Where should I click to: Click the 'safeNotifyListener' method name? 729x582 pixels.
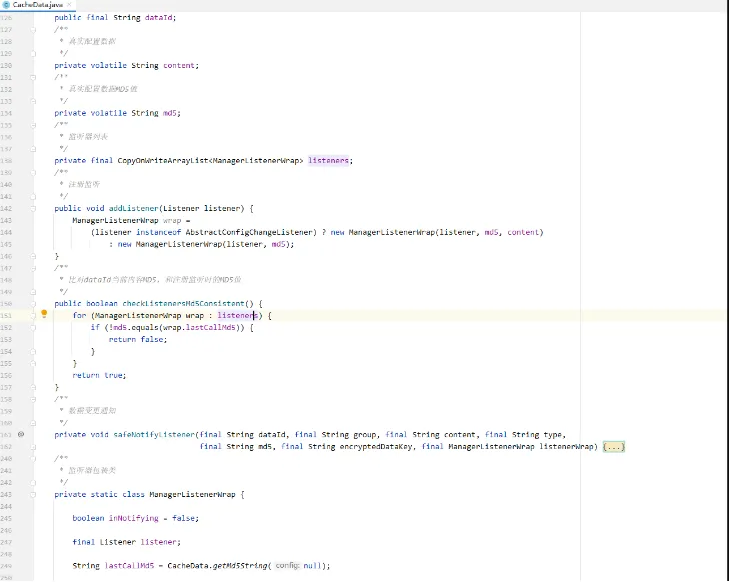(154, 435)
